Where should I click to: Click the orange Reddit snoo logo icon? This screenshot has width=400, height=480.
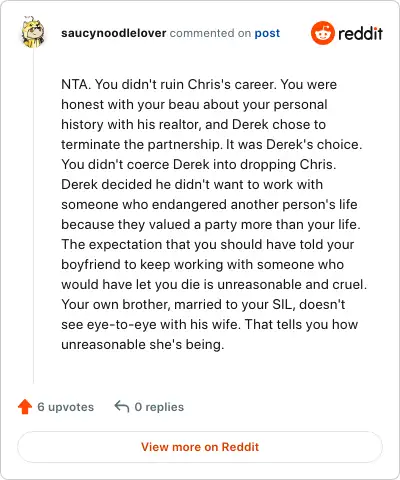pyautogui.click(x=322, y=33)
